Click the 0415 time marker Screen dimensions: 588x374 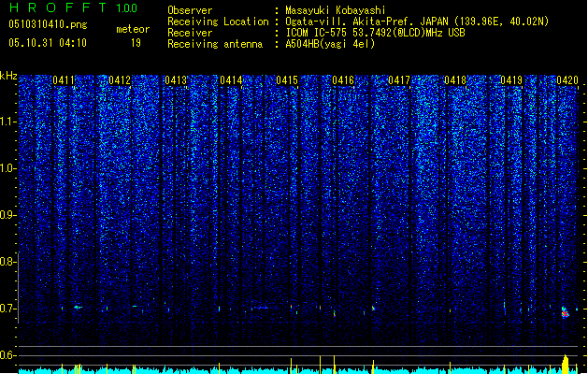(x=287, y=79)
